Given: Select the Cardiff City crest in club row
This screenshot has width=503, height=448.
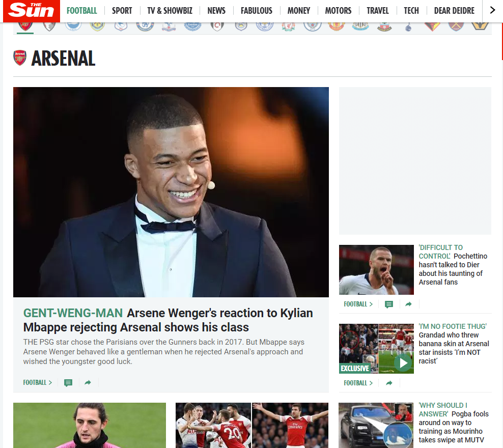Looking at the screenshot, I should pos(121,26).
